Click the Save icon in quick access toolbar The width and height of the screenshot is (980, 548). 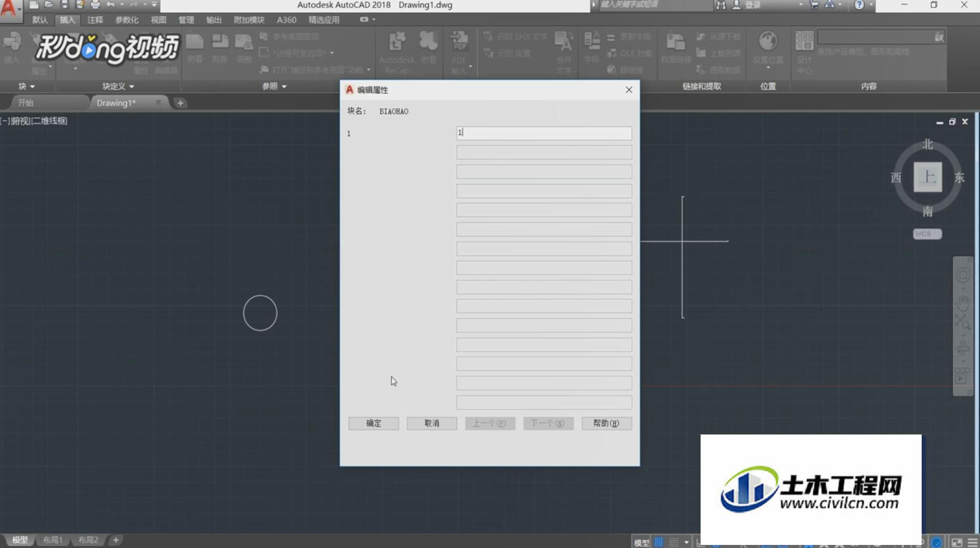(64, 5)
